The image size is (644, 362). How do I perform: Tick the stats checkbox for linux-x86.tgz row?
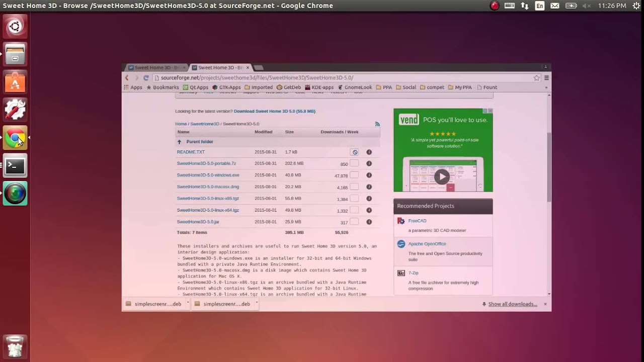click(354, 198)
